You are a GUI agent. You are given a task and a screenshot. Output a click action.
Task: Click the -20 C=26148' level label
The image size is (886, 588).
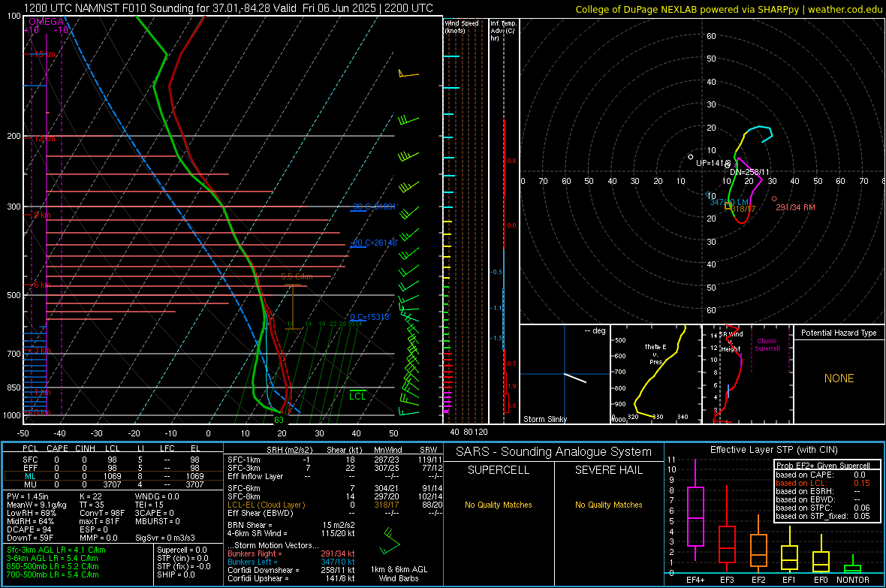pos(374,243)
